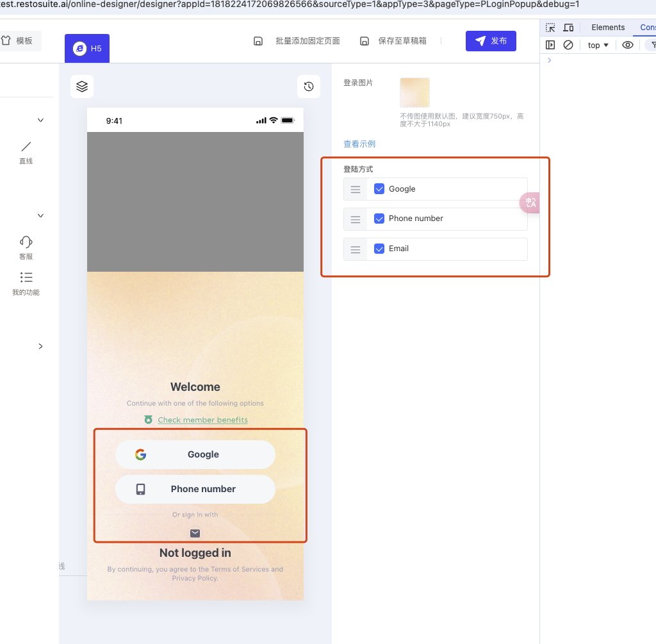Click the Welcome heading in preview
656x644 pixels.
click(195, 386)
